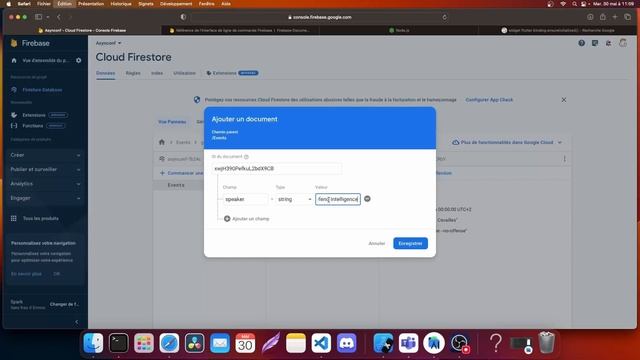
Task: Reload the page in the Safari address bar
Action: [x=444, y=17]
